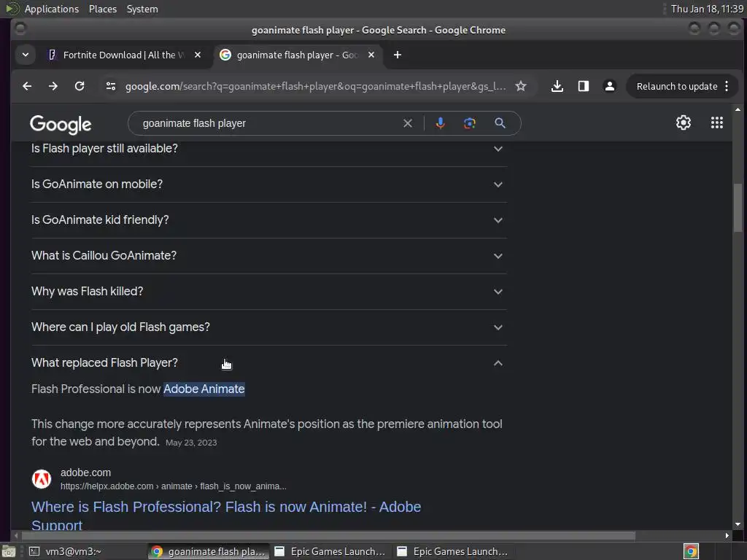
Task: Click adobe.com site name
Action: coord(86,472)
